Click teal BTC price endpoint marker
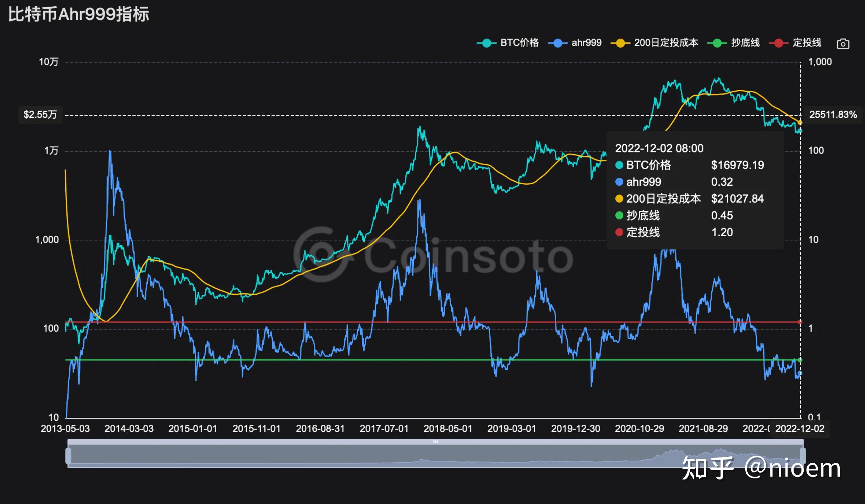Viewport: 865px width, 504px height. pos(800,131)
